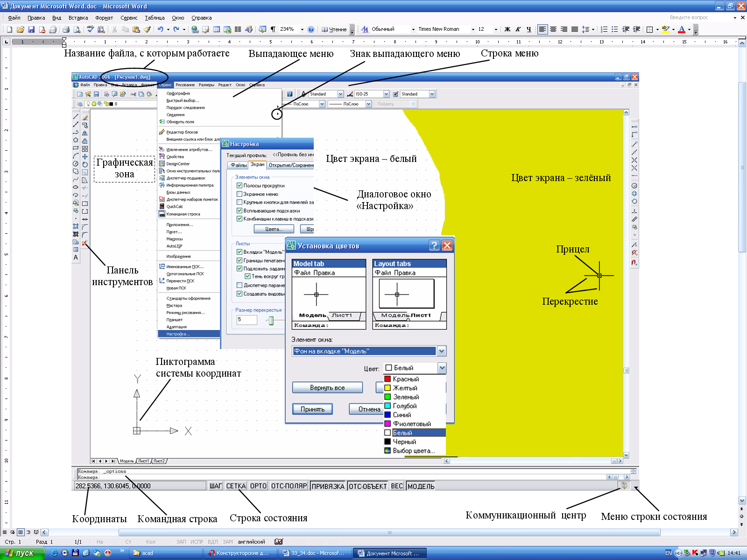This screenshot has height=560, width=747.
Task: Open the zoom 234% dropdown
Action: [x=302, y=29]
